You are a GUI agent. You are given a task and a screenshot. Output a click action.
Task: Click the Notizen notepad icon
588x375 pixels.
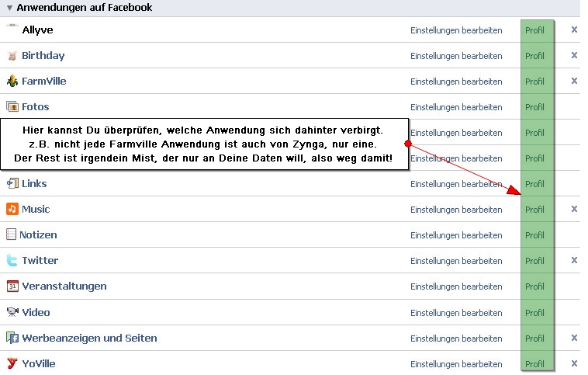click(12, 234)
